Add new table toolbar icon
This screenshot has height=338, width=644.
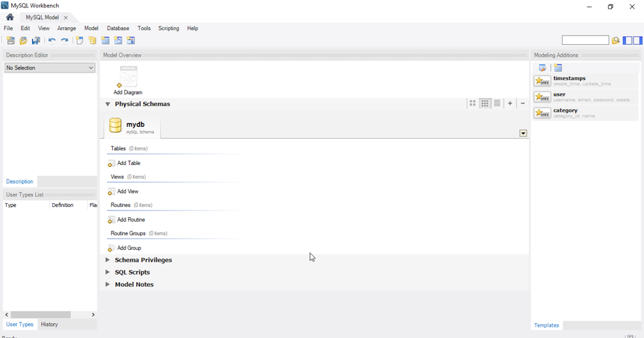click(106, 40)
